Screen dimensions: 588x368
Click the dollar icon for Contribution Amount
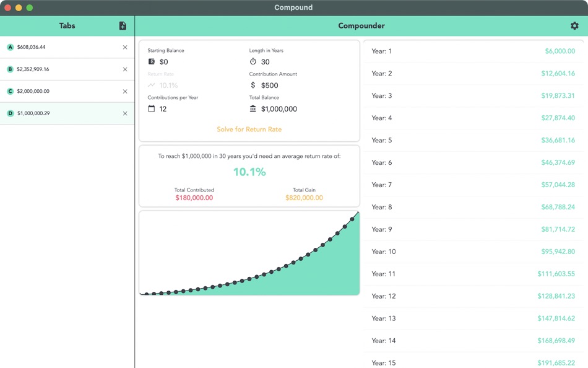253,85
